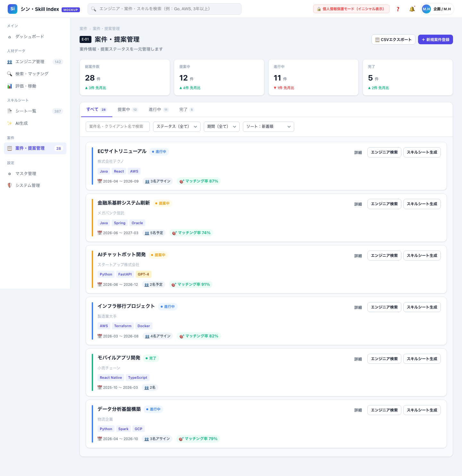Screen dimensions: 462x476
Task: Open ダッシュボード in the sidebar
Action: pyautogui.click(x=35, y=37)
